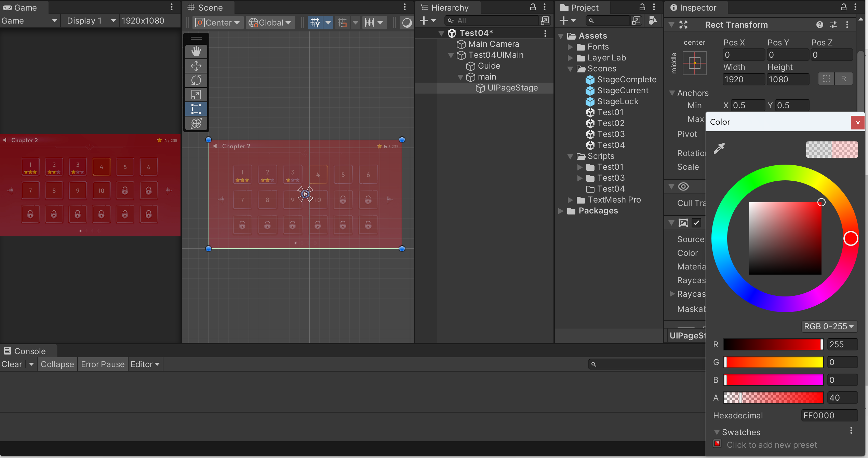Screen dimensions: 868x458
Task: Select the Rotate tool
Action: click(x=196, y=80)
